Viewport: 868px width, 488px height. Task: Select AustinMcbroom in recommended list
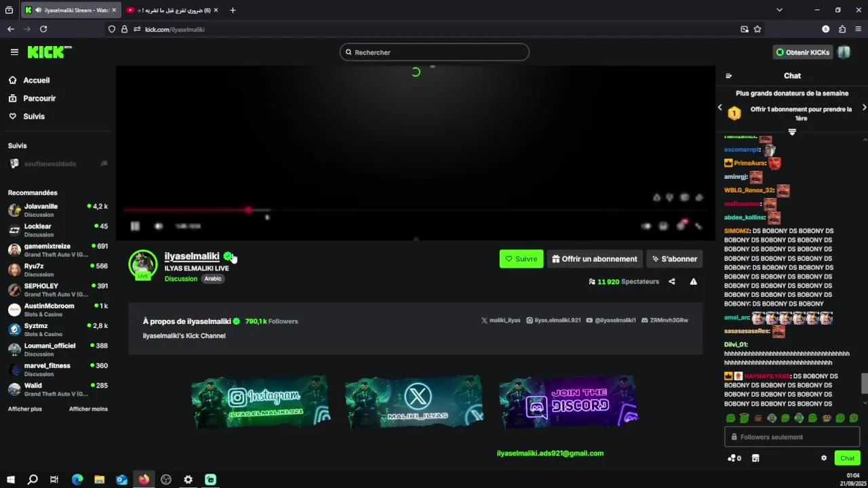pyautogui.click(x=58, y=310)
